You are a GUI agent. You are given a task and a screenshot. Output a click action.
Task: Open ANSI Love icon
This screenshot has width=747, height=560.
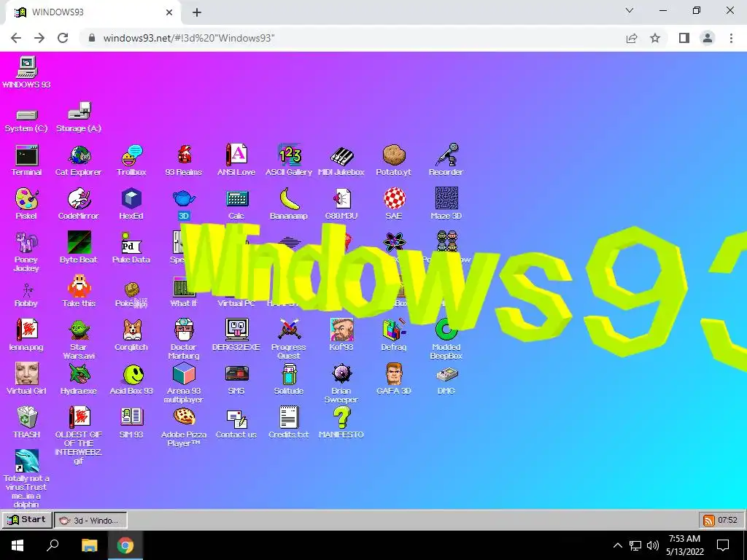(236, 155)
